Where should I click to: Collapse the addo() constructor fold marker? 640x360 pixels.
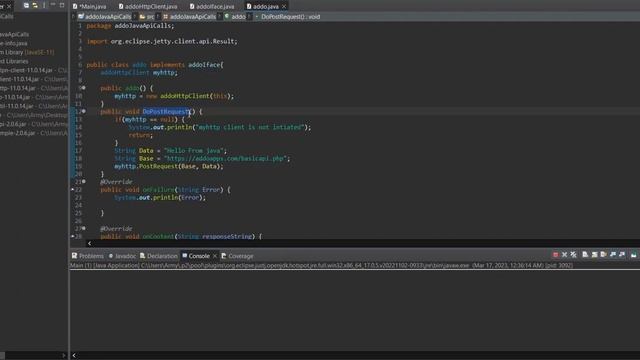[x=84, y=88]
